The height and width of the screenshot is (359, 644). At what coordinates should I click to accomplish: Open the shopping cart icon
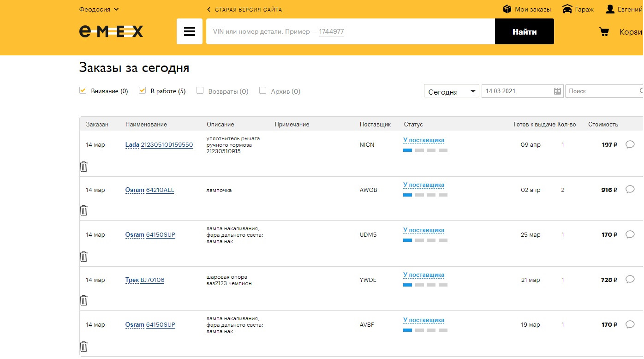click(x=603, y=32)
